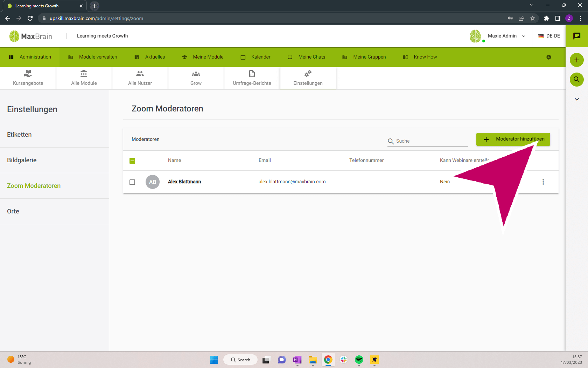The image size is (588, 368).
Task: Open Etiketten settings
Action: [x=54, y=135]
